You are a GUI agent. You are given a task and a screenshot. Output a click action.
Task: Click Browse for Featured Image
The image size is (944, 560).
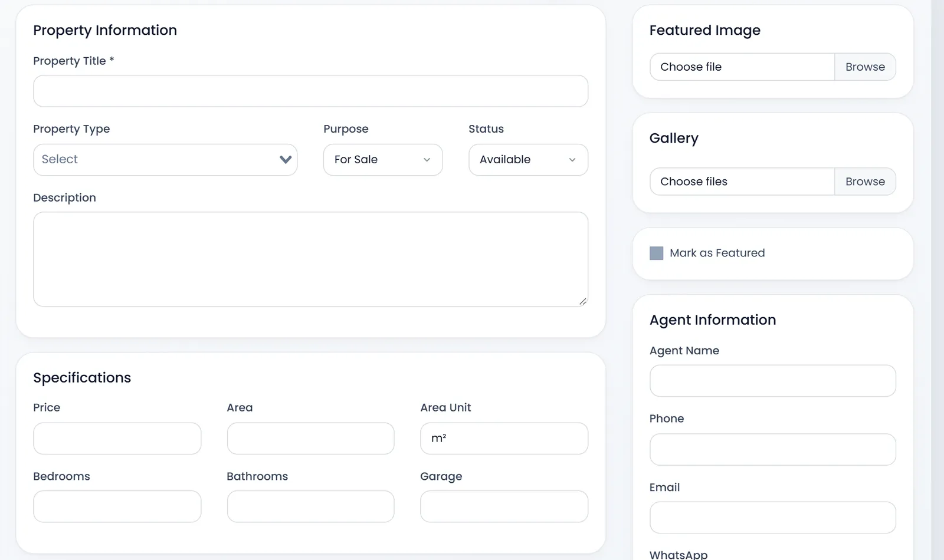865,67
